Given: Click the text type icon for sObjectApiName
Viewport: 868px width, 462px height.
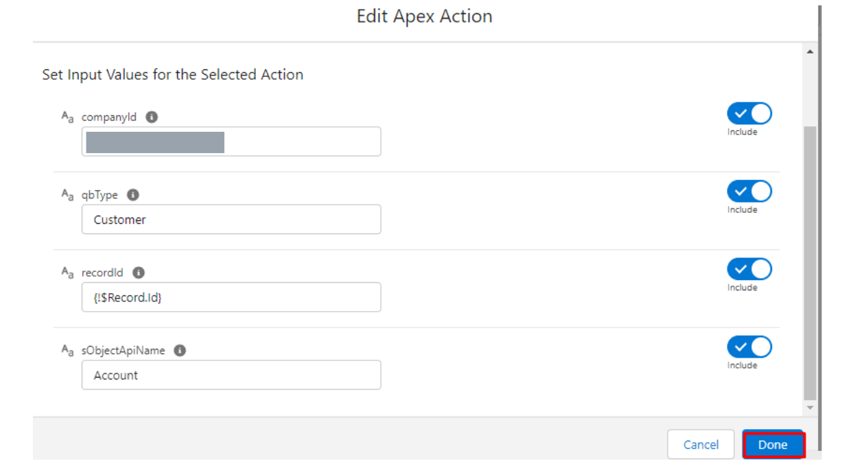Looking at the screenshot, I should [67, 350].
